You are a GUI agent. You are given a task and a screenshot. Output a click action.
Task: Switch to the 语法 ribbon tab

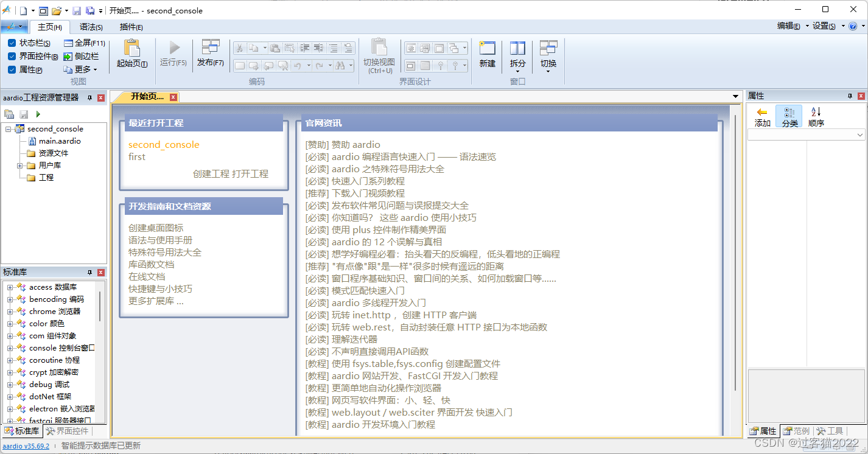(x=91, y=27)
